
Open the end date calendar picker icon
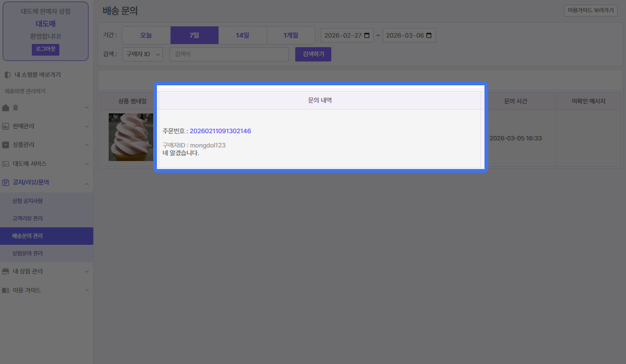click(429, 35)
